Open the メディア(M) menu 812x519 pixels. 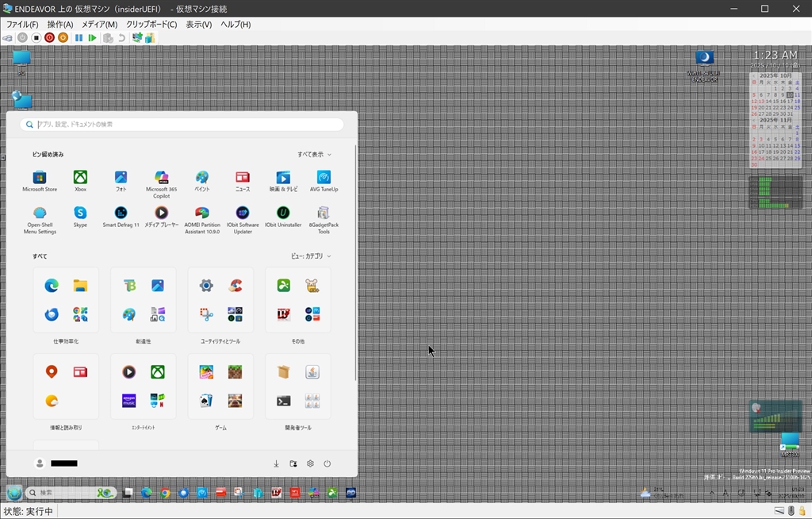tap(99, 25)
